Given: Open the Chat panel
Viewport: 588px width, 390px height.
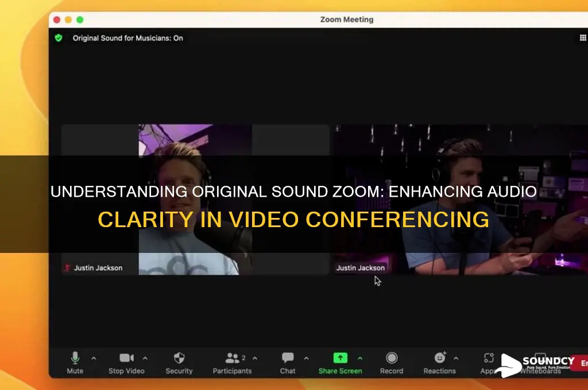Looking at the screenshot, I should click(x=288, y=362).
